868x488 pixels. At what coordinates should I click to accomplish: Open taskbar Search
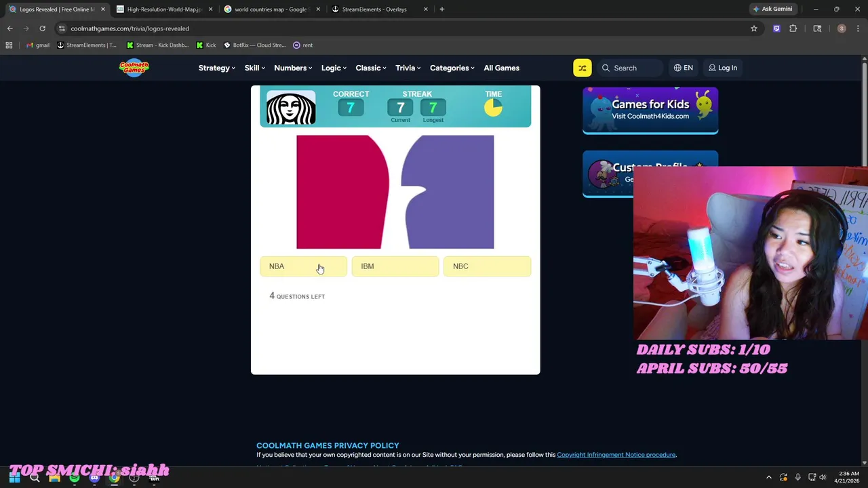(35, 478)
